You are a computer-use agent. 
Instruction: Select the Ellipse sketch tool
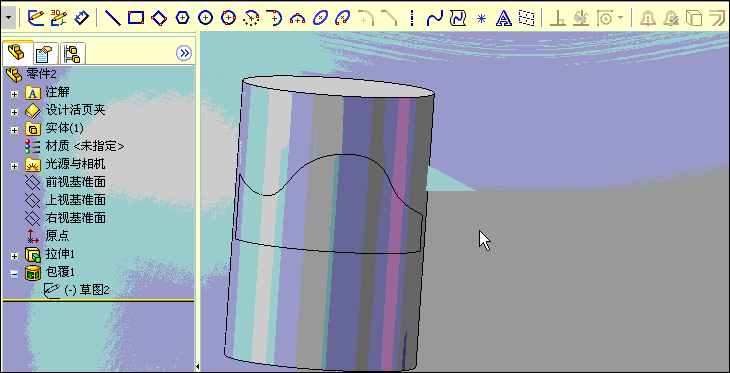[320, 18]
